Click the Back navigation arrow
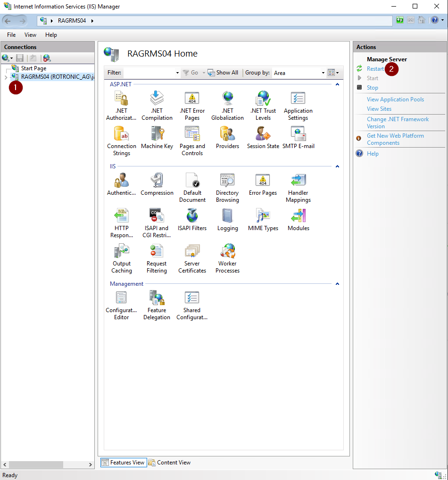448x480 pixels. (x=8, y=21)
